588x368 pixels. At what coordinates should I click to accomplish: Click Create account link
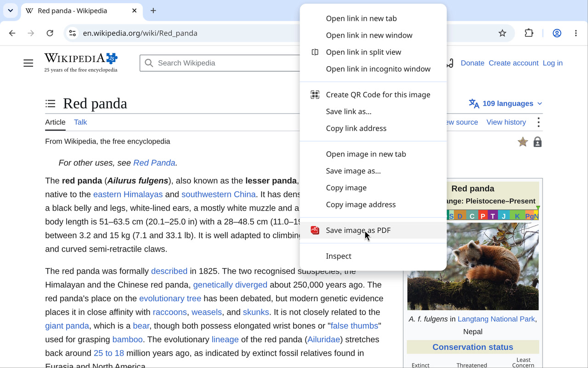tap(514, 63)
